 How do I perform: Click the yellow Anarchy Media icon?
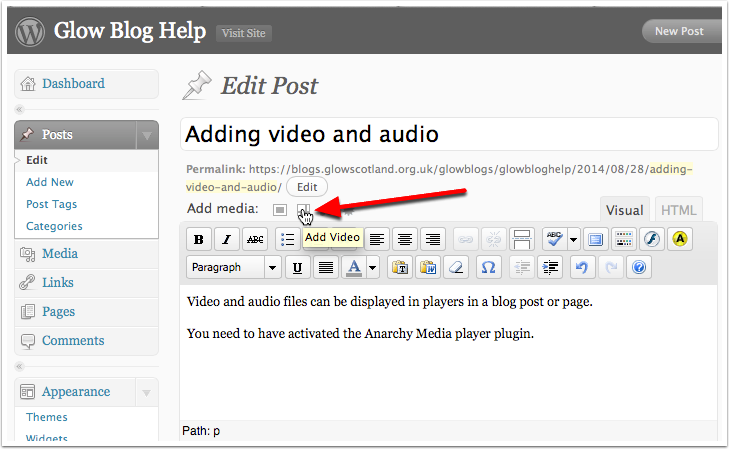680,239
